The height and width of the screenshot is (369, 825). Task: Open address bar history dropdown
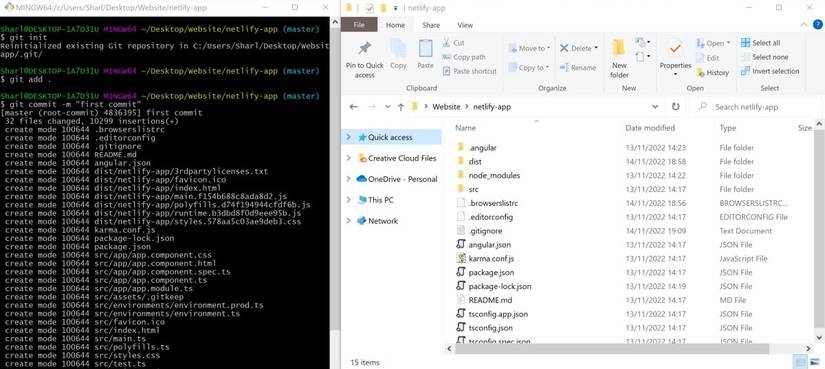[655, 107]
